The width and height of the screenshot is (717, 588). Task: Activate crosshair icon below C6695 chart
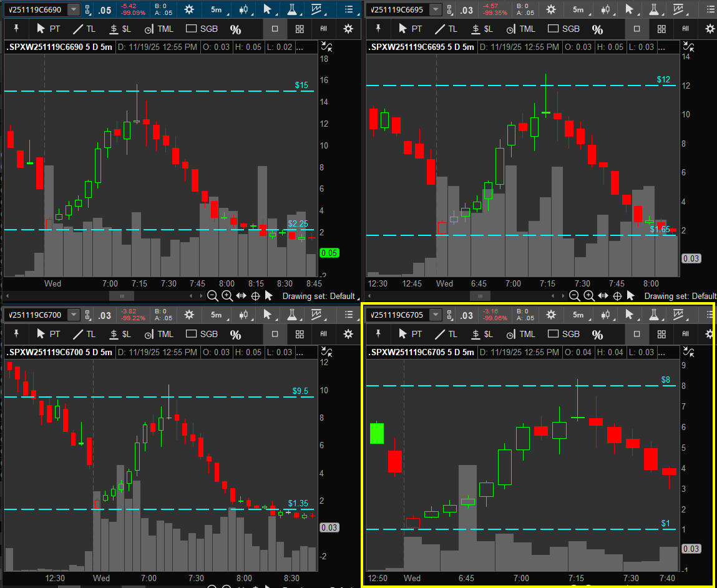point(617,296)
